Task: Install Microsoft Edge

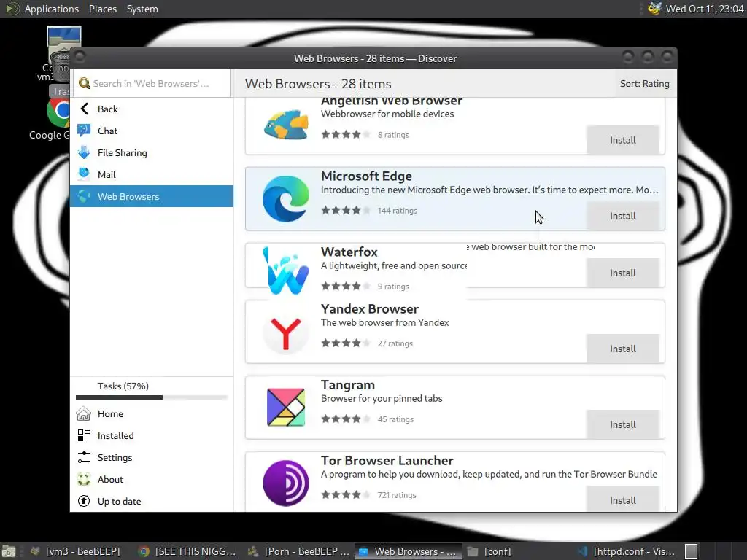Action: [x=623, y=216]
